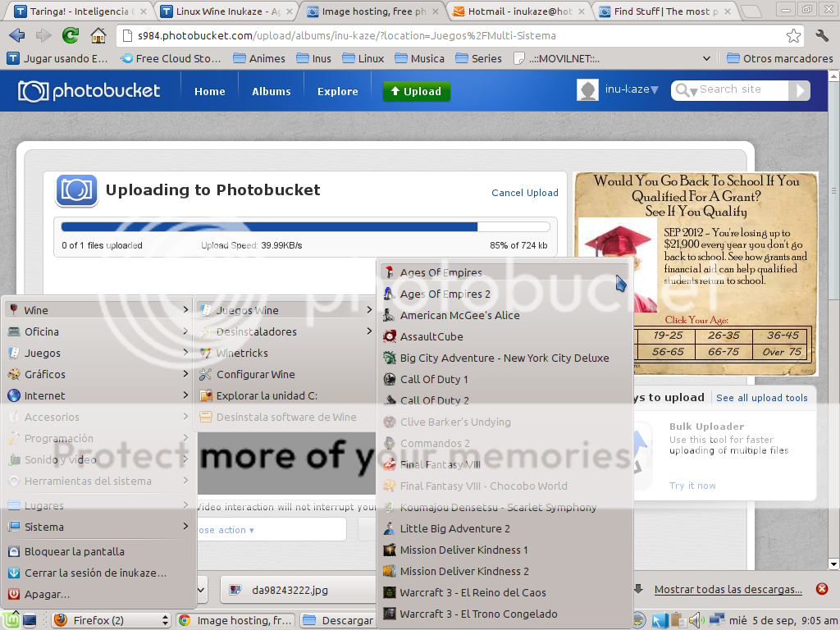
Task: Click the Configurar Wine tools icon
Action: tap(205, 374)
